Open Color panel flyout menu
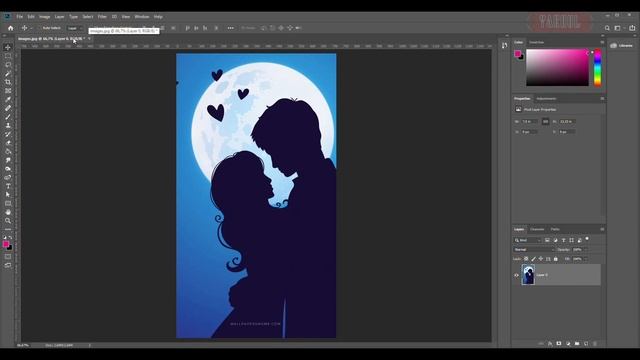 602,42
